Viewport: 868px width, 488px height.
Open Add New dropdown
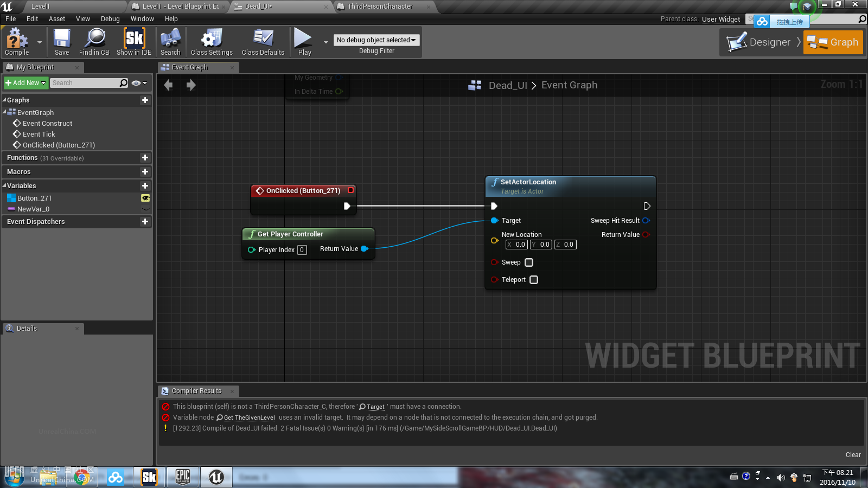[x=25, y=83]
